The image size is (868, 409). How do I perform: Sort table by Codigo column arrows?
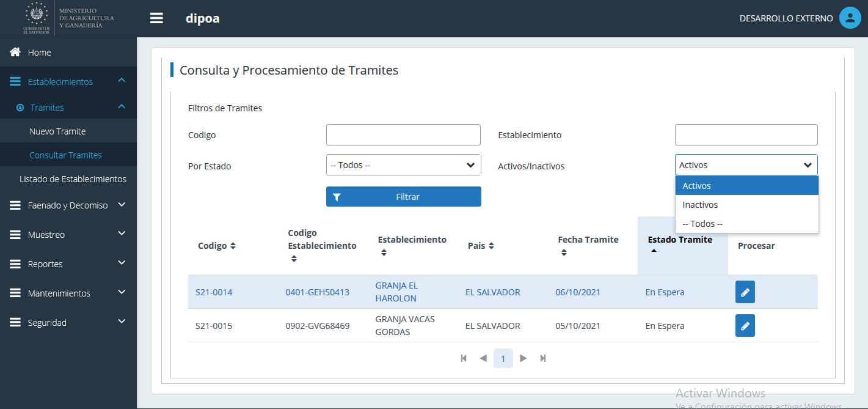(x=233, y=246)
